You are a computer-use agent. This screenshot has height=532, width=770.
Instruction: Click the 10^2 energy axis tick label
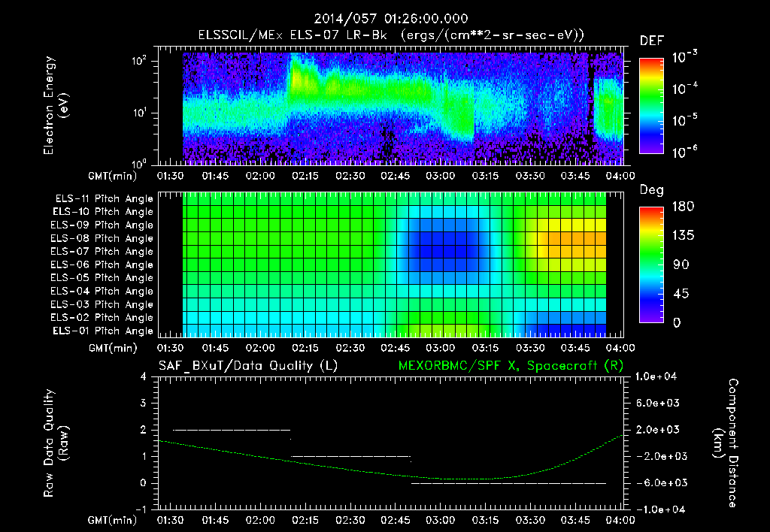coord(139,61)
